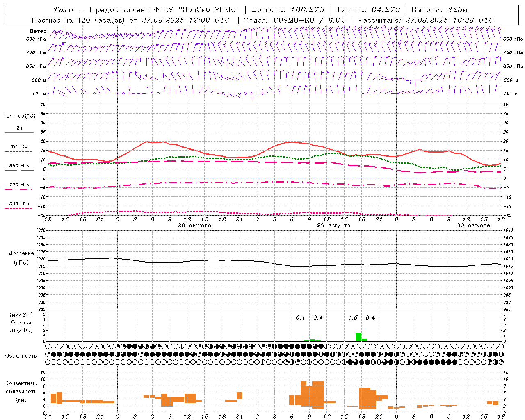The image size is (525, 420).
Task: Click the forecast length text "Прогноз на 120 часа(ов)"
Action: [78, 20]
